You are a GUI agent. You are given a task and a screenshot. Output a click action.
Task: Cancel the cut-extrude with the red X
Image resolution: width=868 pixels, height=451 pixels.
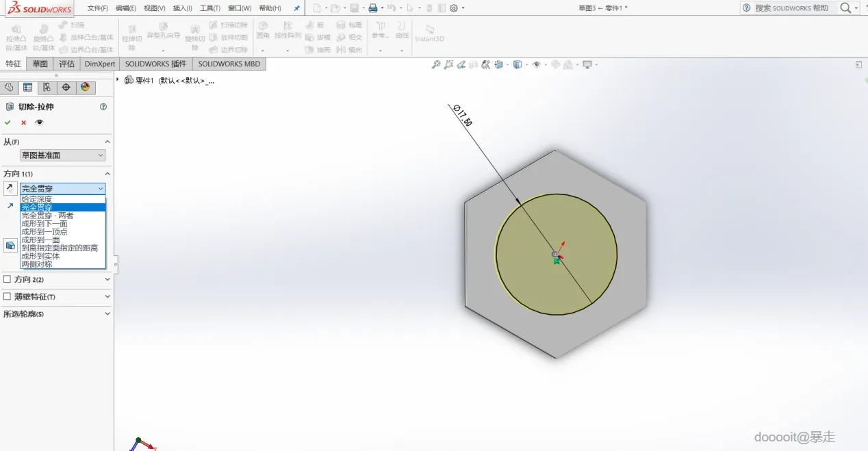(x=23, y=123)
